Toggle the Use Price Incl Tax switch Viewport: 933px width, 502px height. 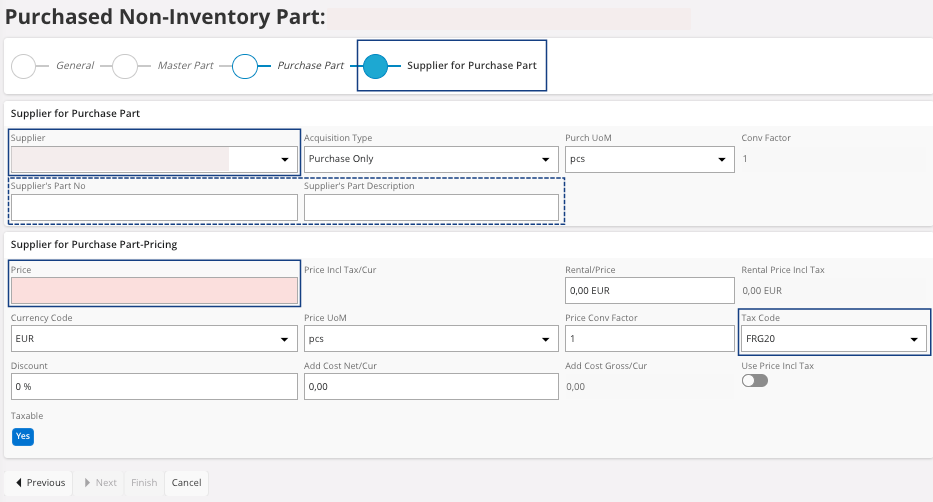tap(754, 381)
